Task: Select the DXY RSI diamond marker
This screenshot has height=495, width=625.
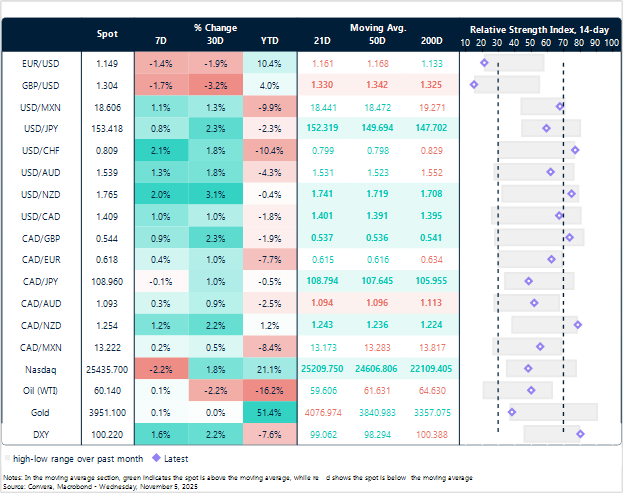Action: (x=580, y=433)
